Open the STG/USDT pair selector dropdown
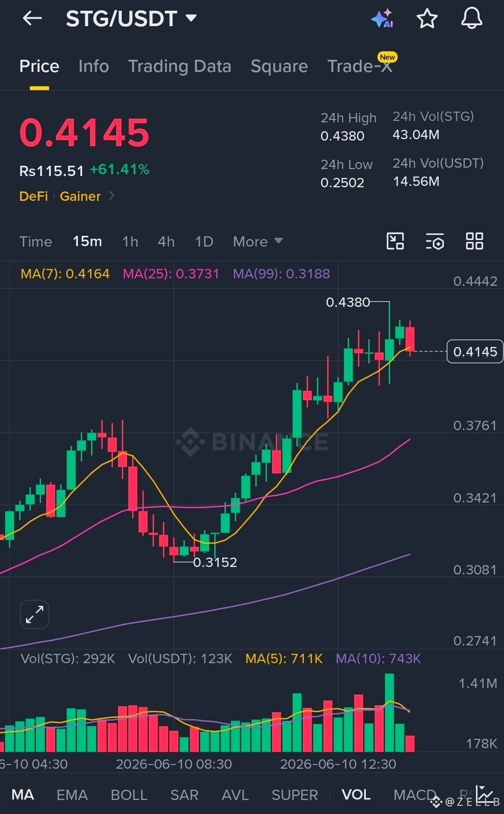Screen dimensions: 504x814 click(x=131, y=19)
